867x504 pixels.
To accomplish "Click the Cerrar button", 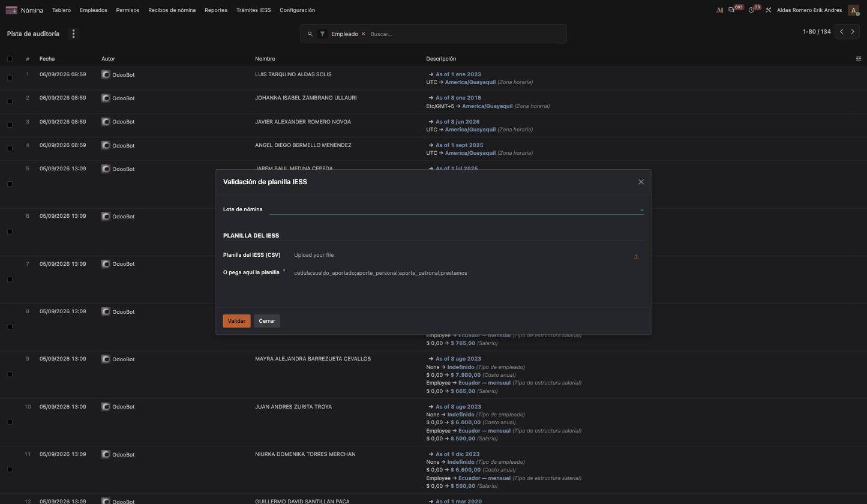I will (x=267, y=321).
